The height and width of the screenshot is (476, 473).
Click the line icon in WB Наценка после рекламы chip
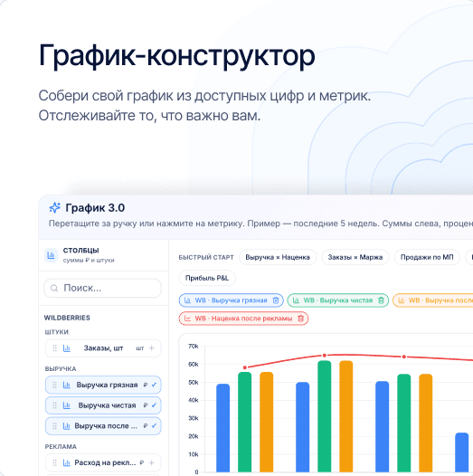click(x=187, y=319)
